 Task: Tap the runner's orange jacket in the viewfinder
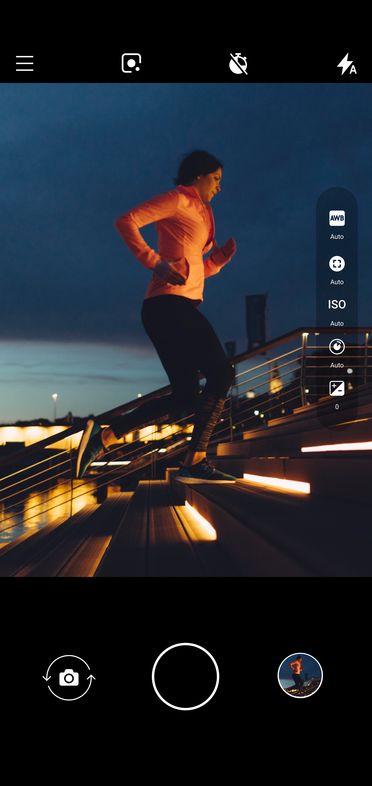point(175,241)
